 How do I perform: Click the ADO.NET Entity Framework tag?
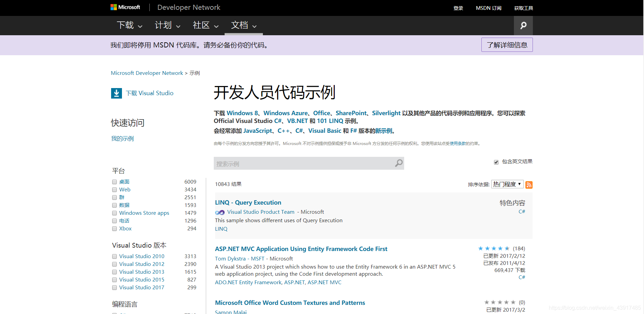(x=248, y=282)
